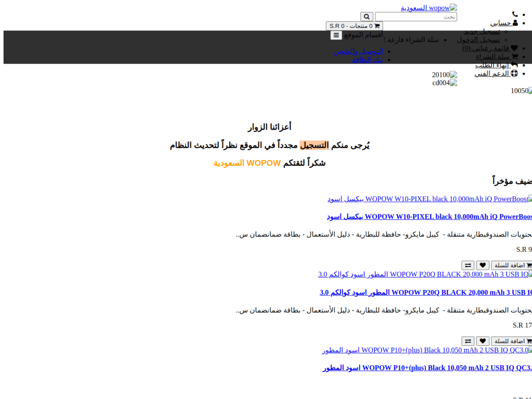
Task: Click the compare arrows button for P20Q
Action: (x=468, y=341)
